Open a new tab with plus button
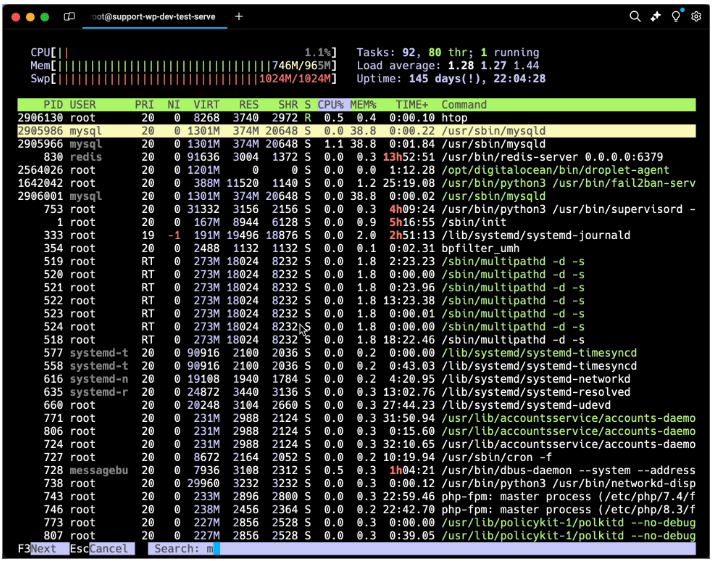 point(239,17)
